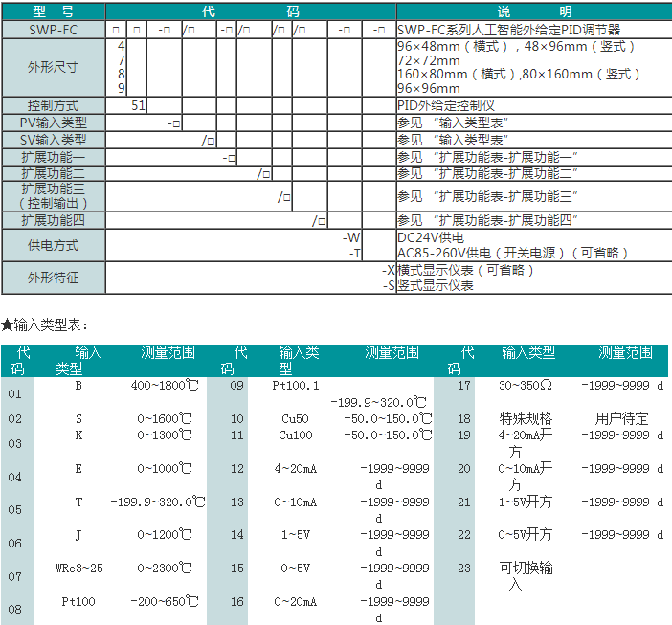Select the 竖式显示仪表 description
Viewport: 672px width, 625px height.
coord(435,285)
